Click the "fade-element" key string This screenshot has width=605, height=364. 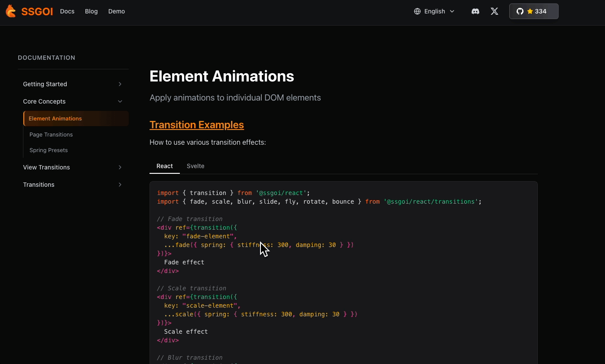[208, 236]
